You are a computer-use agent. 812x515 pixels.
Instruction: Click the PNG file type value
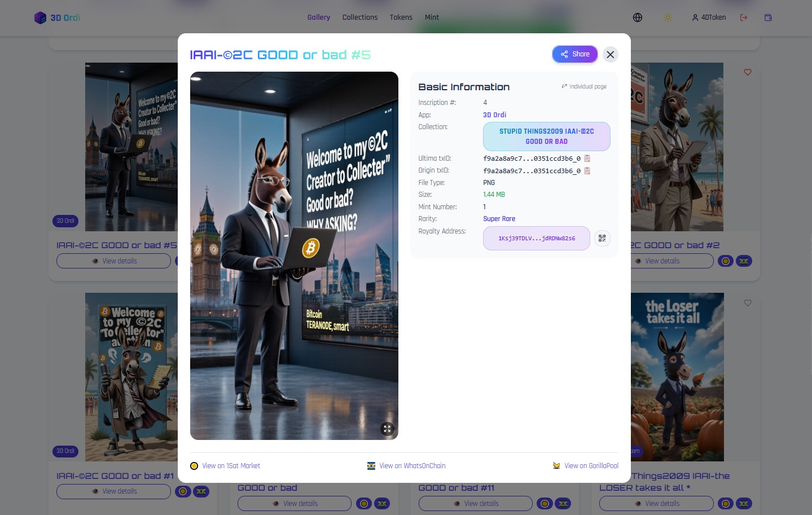(x=489, y=183)
